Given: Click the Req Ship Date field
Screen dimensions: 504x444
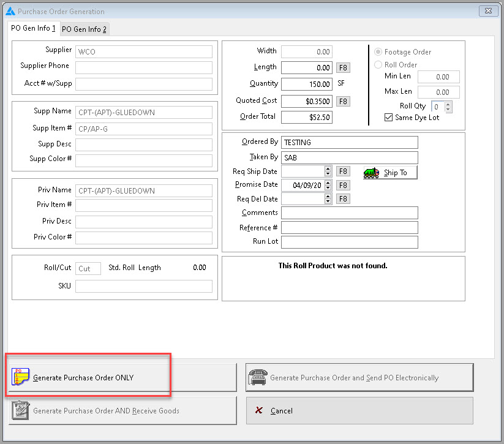Looking at the screenshot, I should pos(303,171).
